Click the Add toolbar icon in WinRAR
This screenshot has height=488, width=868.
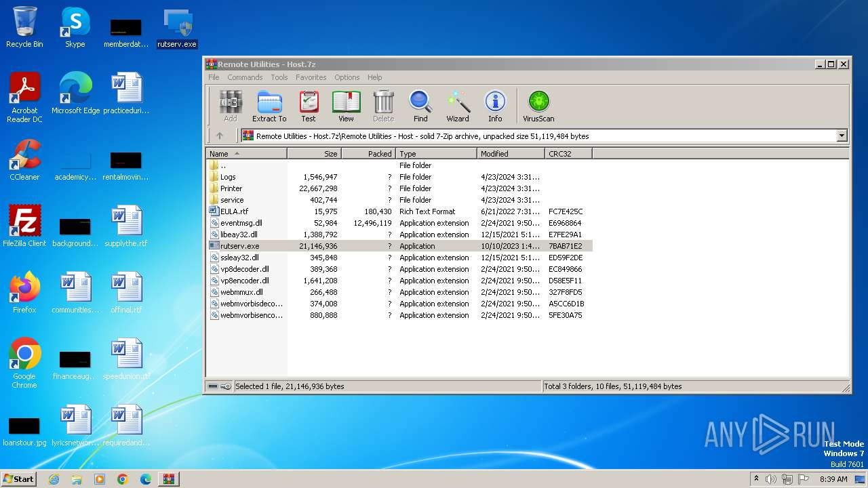[231, 106]
